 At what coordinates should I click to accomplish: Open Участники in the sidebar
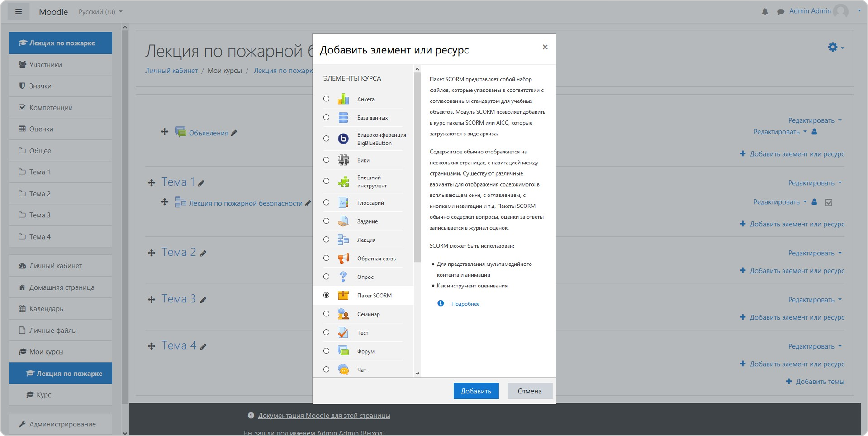[46, 65]
